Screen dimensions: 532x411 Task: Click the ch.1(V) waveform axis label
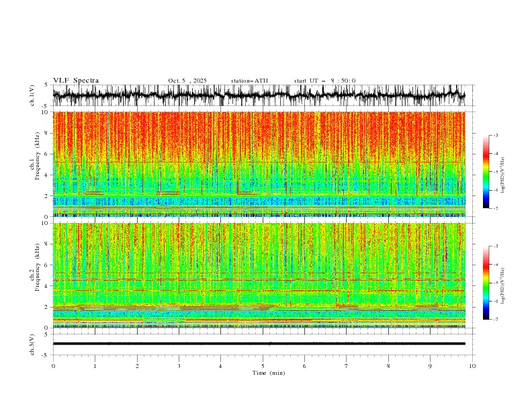tap(32, 95)
